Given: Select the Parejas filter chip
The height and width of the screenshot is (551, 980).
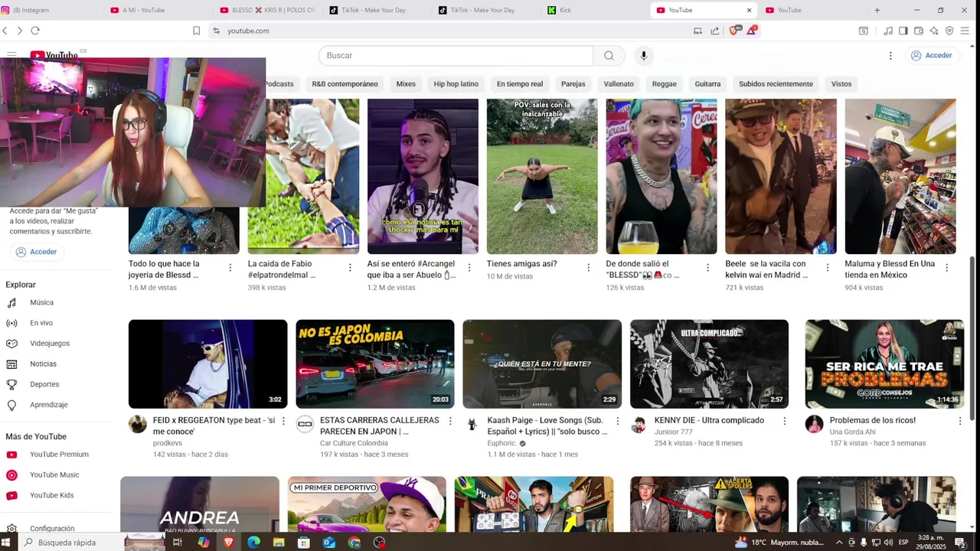Looking at the screenshot, I should click(573, 84).
